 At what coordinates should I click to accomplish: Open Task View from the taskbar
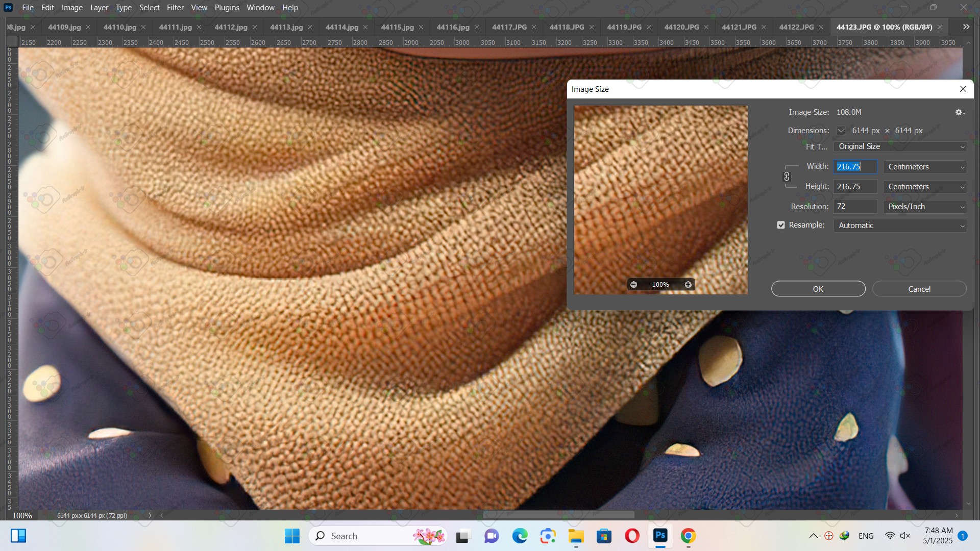point(462,536)
